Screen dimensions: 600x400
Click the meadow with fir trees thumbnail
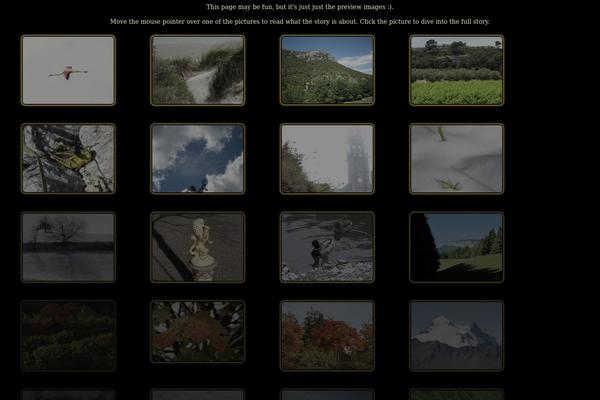457,247
